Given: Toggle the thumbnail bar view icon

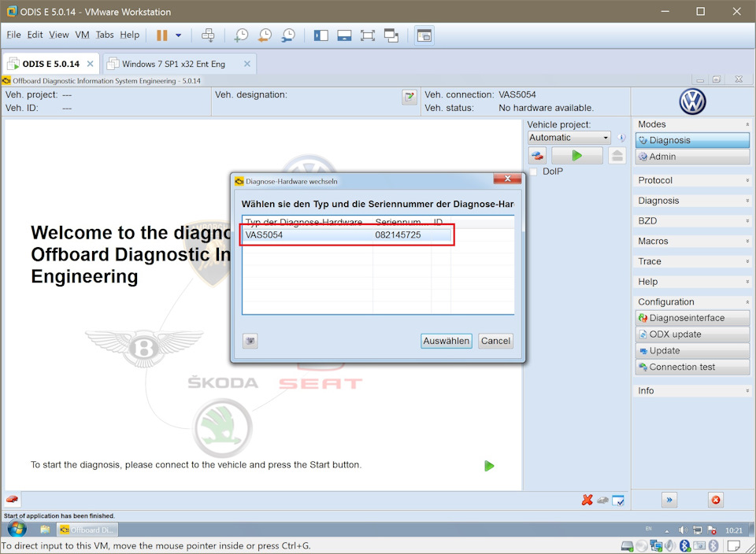Looking at the screenshot, I should pos(344,35).
